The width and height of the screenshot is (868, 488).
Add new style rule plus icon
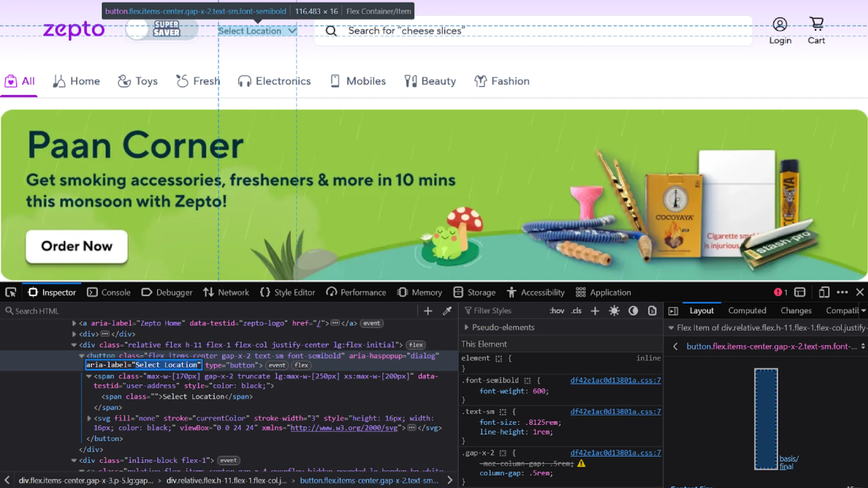click(595, 311)
